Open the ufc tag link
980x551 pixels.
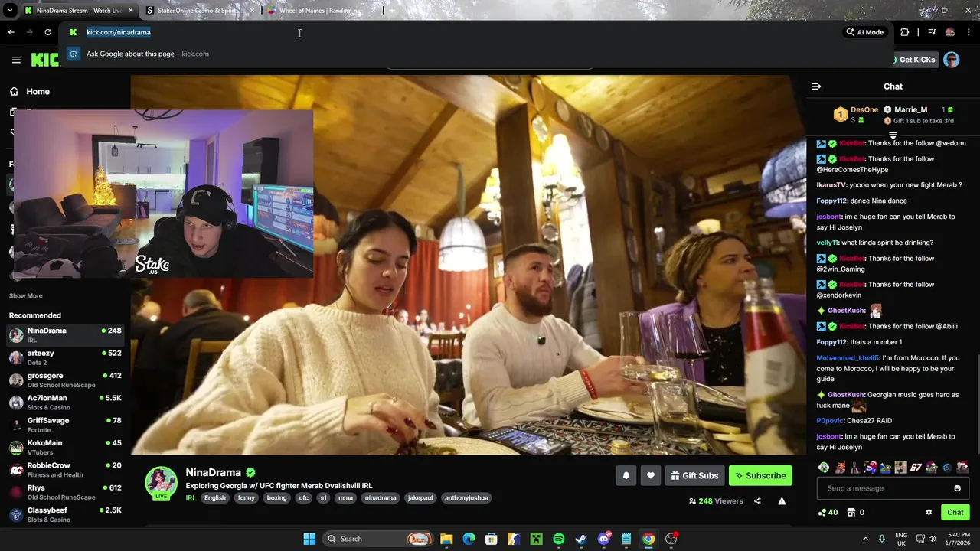tap(303, 498)
